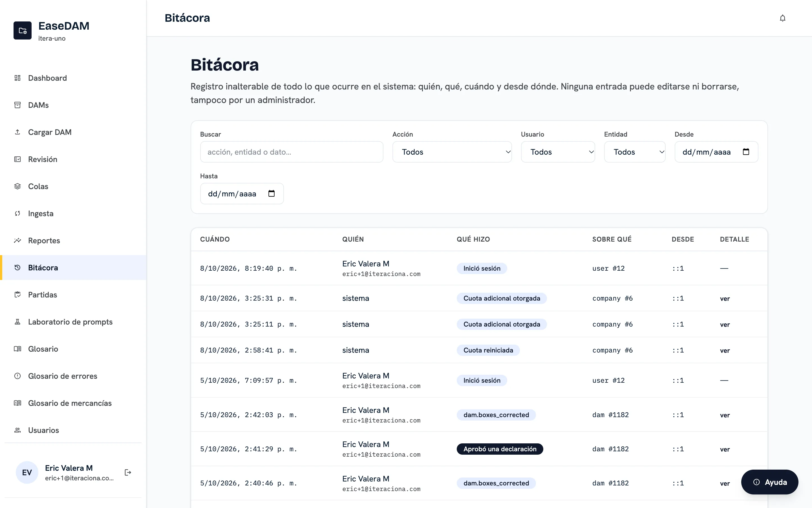This screenshot has width=812, height=508.
Task: Click ver for the 3:25:11 p. m. row
Action: (725, 325)
